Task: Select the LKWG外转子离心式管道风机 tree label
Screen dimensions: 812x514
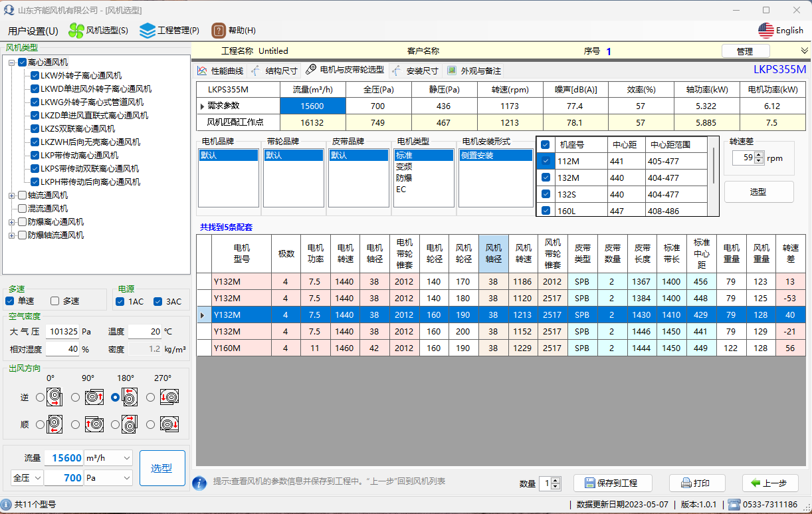Action: (x=92, y=102)
